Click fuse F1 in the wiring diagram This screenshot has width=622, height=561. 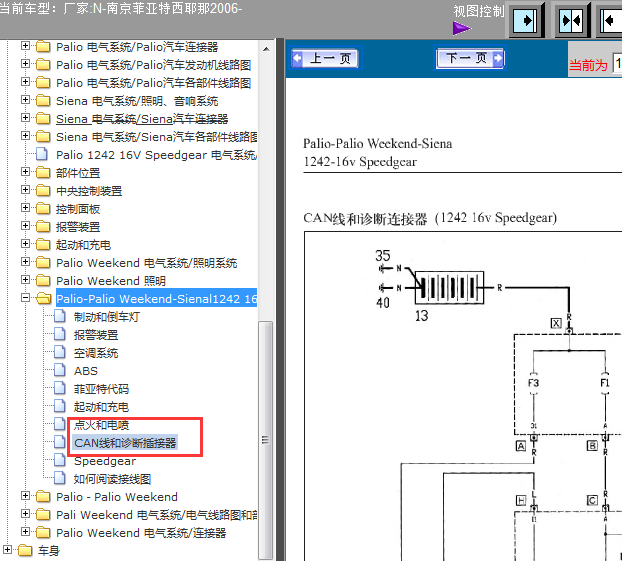tap(605, 383)
